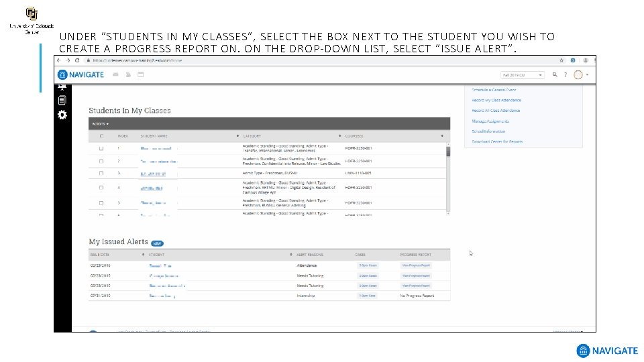Sort by the Category column arrow
Image resolution: width=644 pixels, height=362 pixels.
coord(339,136)
